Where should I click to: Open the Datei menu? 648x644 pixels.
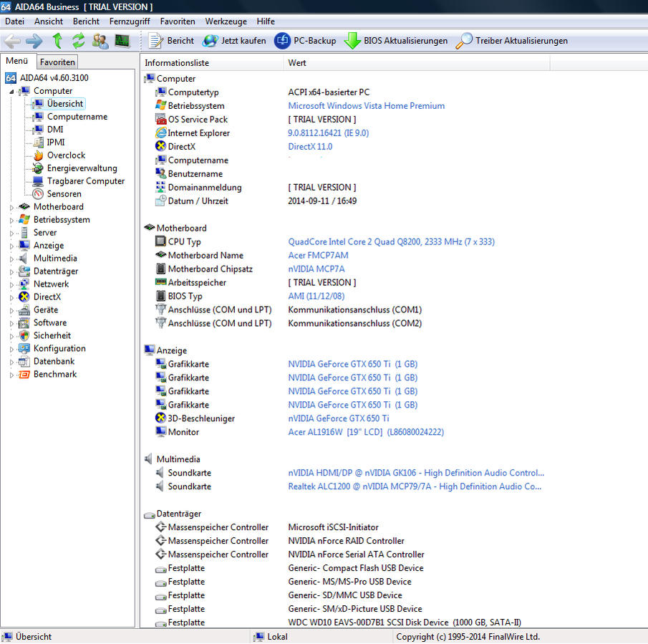tap(14, 21)
